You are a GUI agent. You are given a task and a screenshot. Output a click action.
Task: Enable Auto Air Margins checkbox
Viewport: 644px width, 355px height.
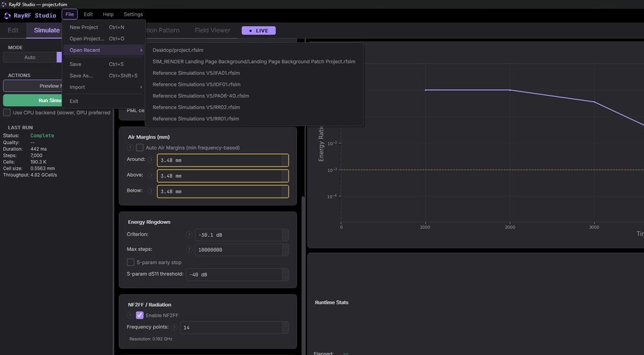coord(140,148)
